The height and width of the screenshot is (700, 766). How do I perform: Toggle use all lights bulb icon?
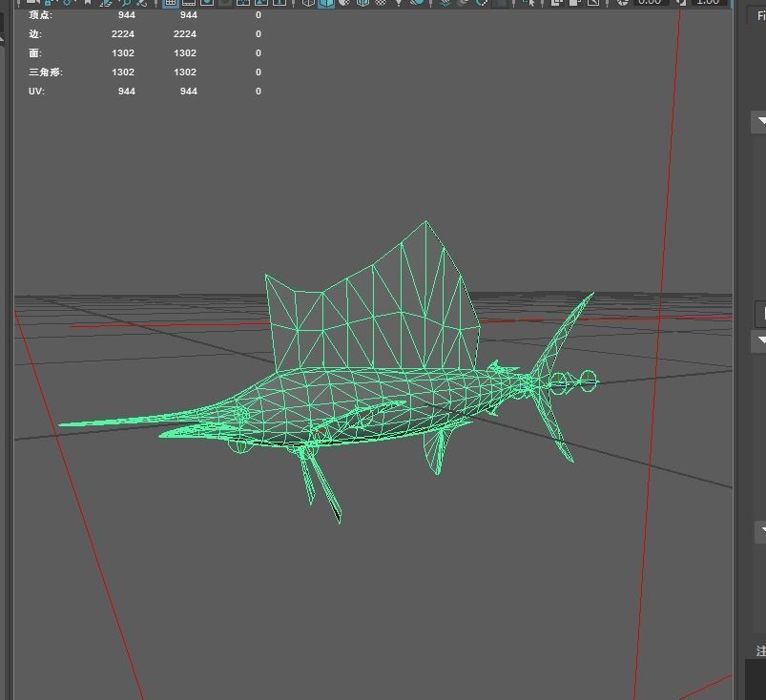click(399, 3)
